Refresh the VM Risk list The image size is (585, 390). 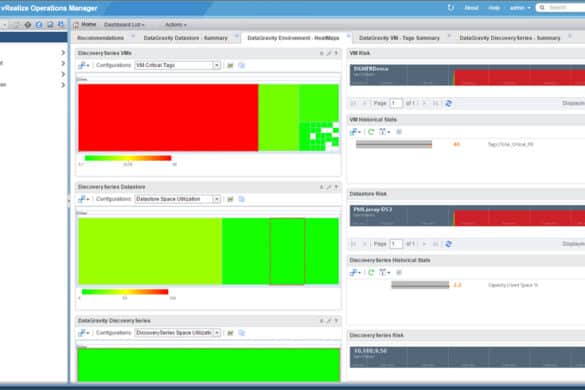[448, 103]
